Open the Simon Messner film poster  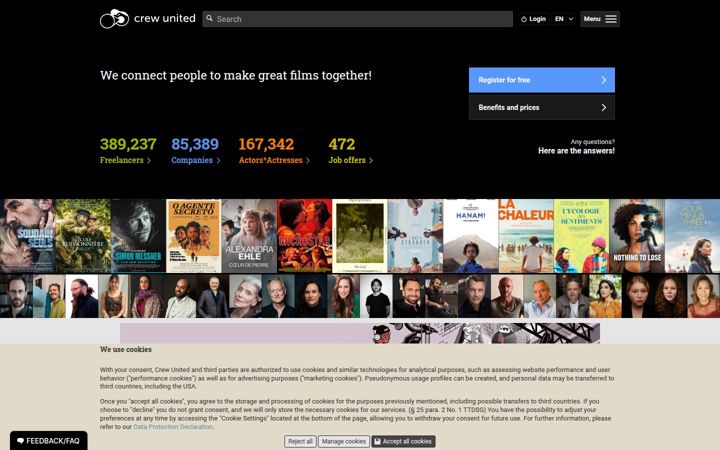pyautogui.click(x=138, y=236)
